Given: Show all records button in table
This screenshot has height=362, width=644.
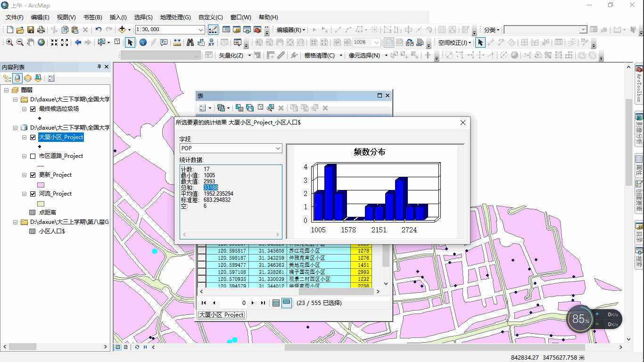Looking at the screenshot, I should point(276,303).
